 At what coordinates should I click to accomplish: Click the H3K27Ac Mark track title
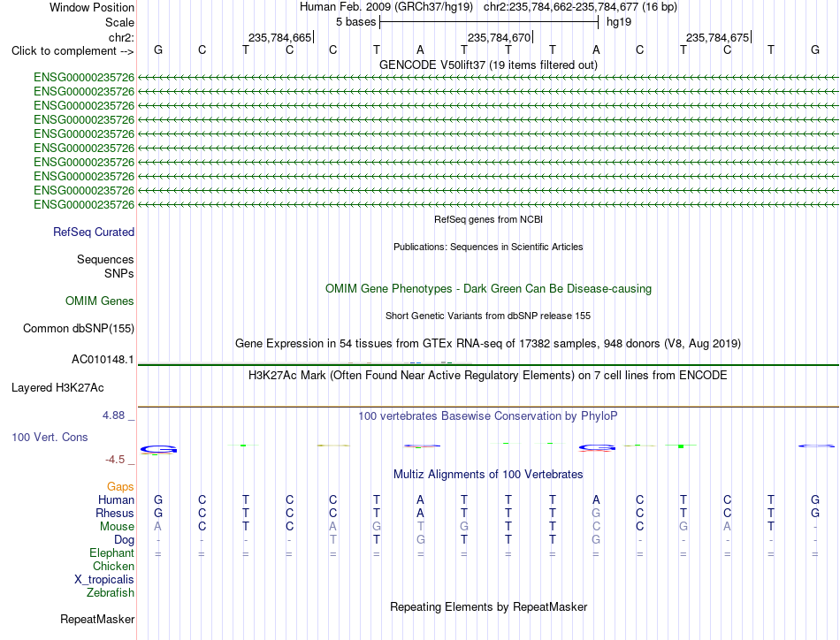(488, 375)
